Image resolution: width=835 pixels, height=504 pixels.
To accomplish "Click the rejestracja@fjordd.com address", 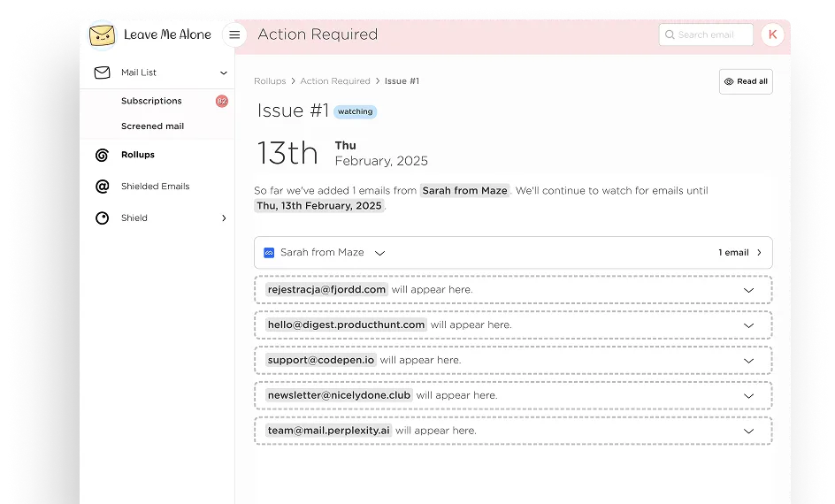I will pyautogui.click(x=326, y=289).
